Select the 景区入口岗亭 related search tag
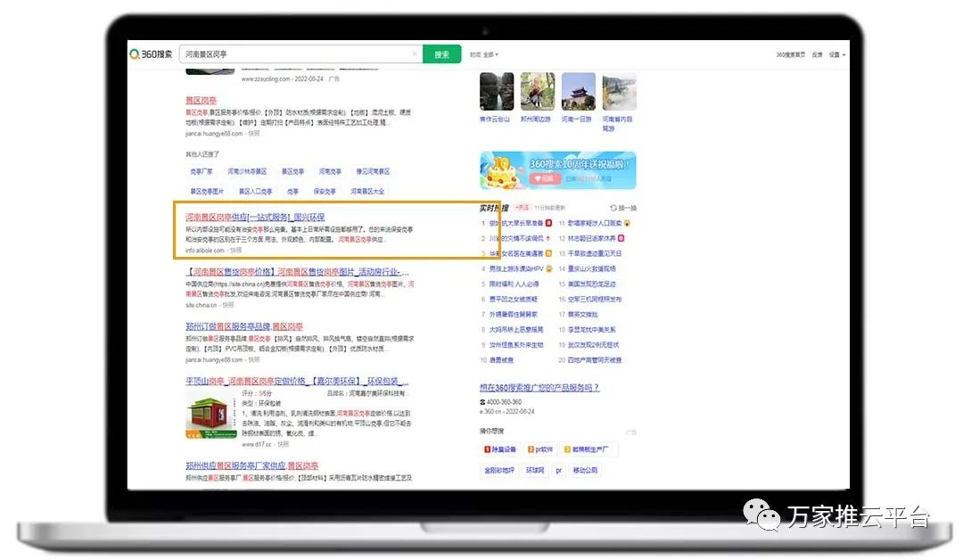Image resolution: width=963 pixels, height=560 pixels. tap(255, 191)
